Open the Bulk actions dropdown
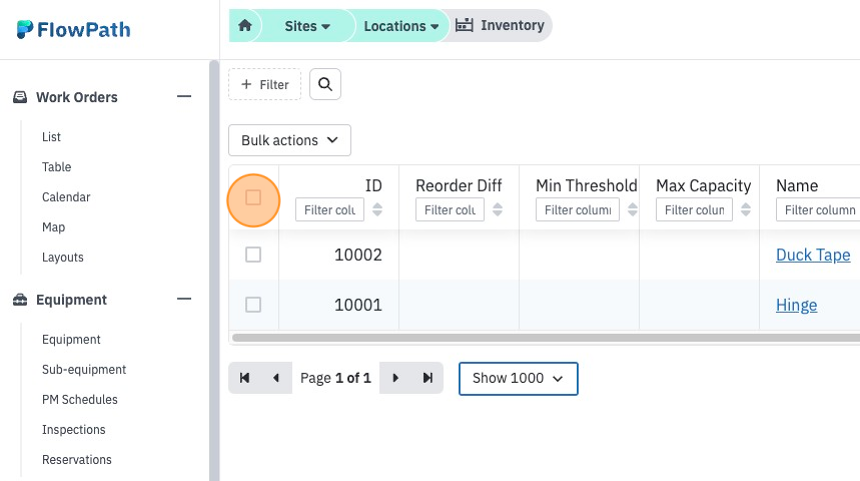The height and width of the screenshot is (481, 860). 290,140
